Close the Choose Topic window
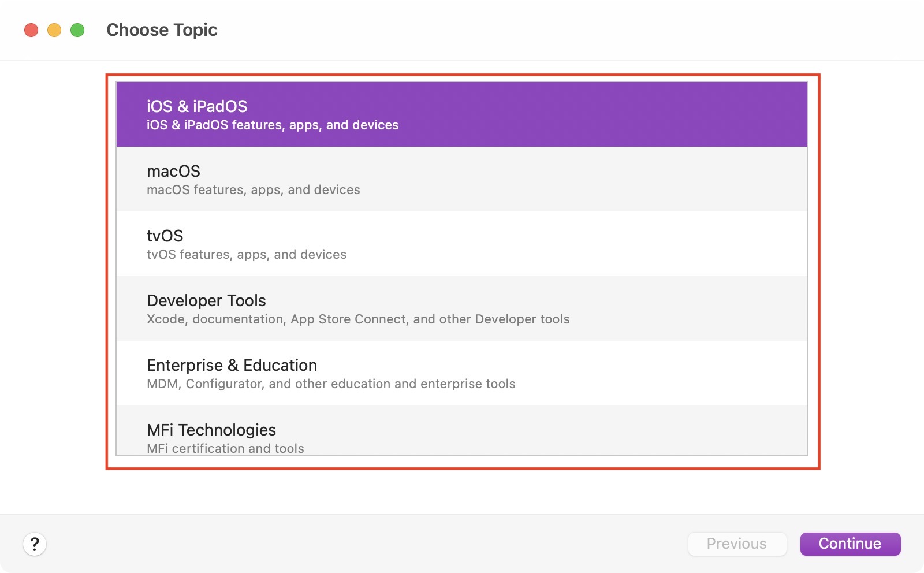The width and height of the screenshot is (924, 573). pos(31,30)
